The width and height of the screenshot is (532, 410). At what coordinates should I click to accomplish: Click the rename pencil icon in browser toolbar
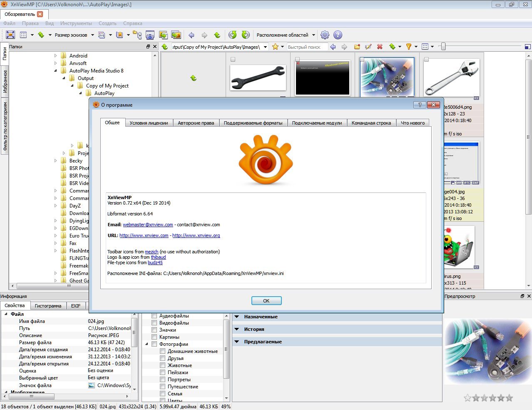368,47
